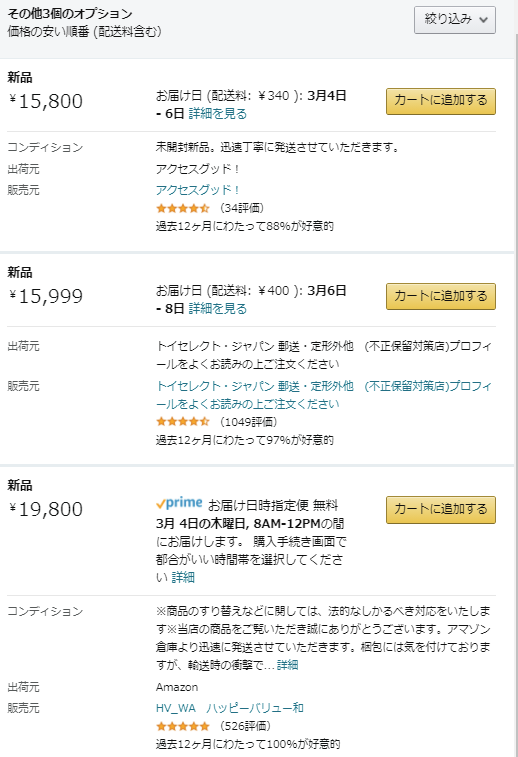Image resolution: width=518 pixels, height=757 pixels.
Task: Click the prime logo badge
Action: click(x=179, y=504)
